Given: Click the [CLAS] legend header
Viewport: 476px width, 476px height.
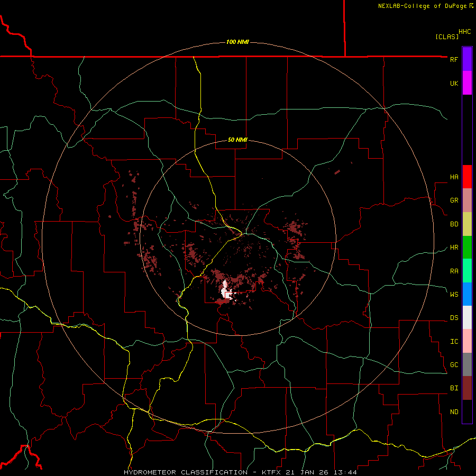Looking at the screenshot, I should (x=447, y=36).
